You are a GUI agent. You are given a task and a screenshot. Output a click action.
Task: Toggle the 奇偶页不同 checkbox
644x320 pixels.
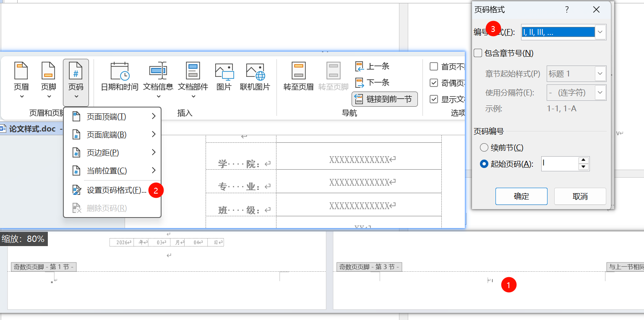pos(434,83)
